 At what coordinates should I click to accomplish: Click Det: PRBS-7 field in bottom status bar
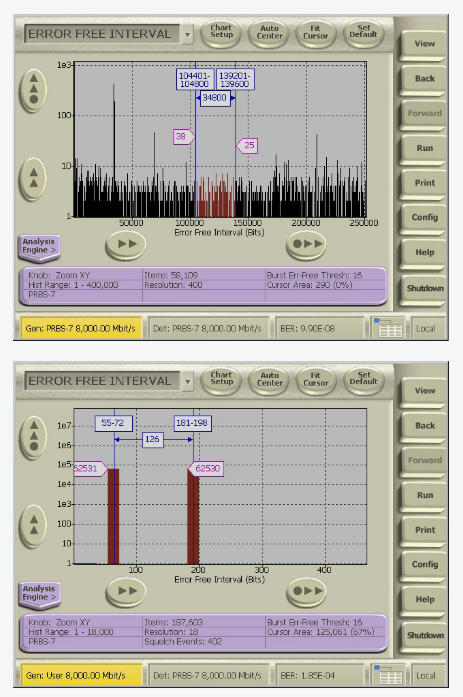[x=208, y=676]
